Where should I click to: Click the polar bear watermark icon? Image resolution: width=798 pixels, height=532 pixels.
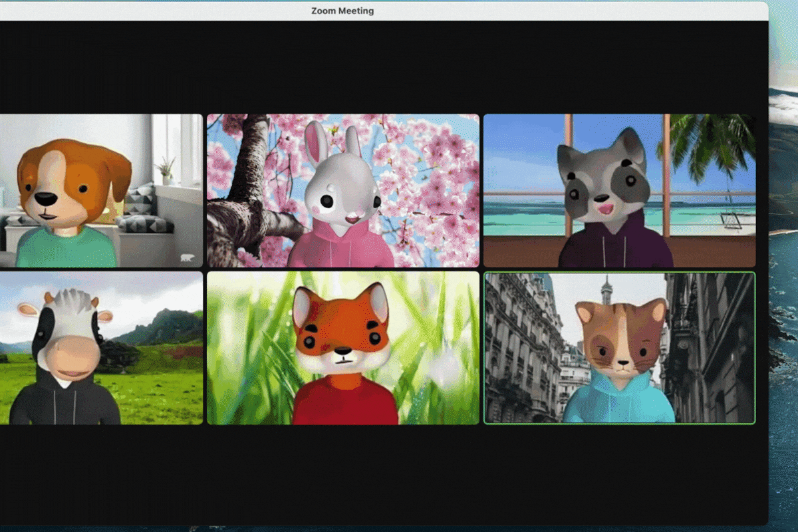(186, 257)
